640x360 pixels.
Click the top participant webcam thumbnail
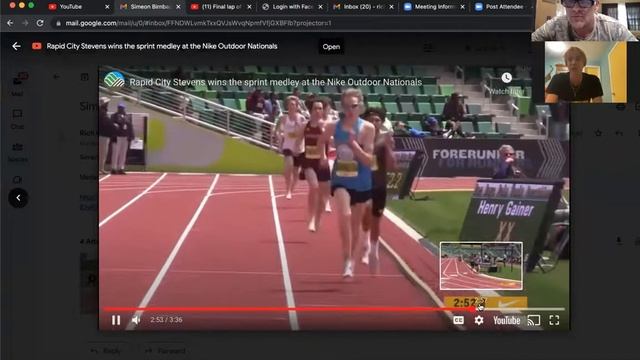[x=584, y=20]
